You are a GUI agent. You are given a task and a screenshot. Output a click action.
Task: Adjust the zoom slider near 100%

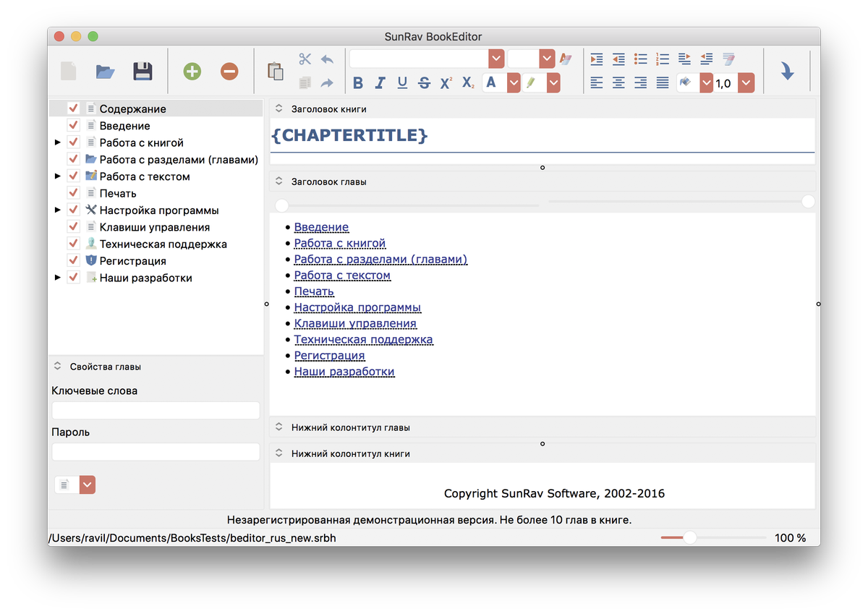[x=692, y=537]
